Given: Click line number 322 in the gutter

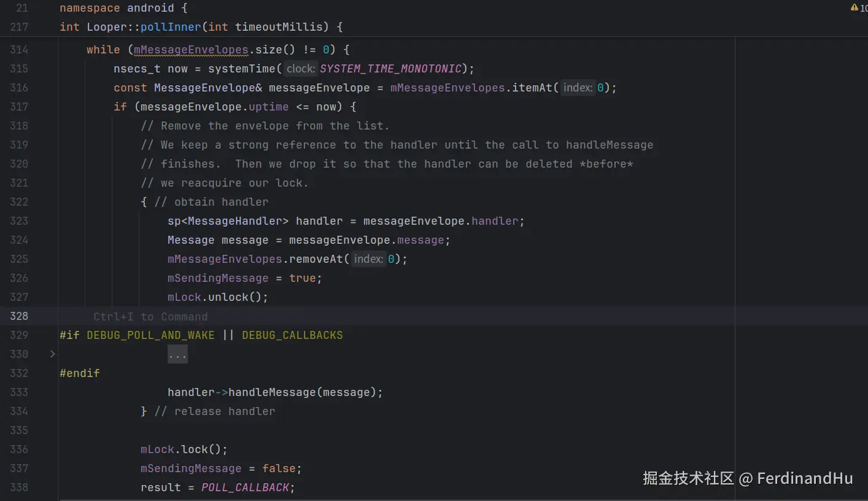Looking at the screenshot, I should point(19,202).
